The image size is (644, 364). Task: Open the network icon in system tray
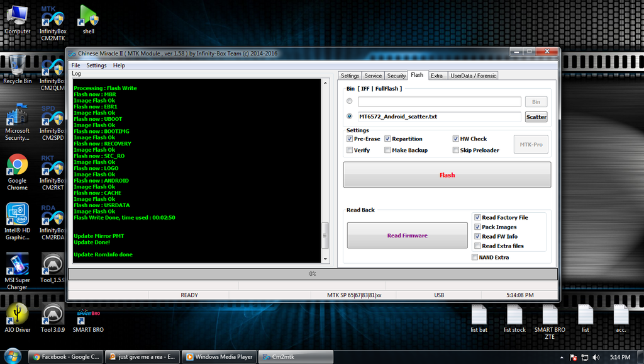584,358
